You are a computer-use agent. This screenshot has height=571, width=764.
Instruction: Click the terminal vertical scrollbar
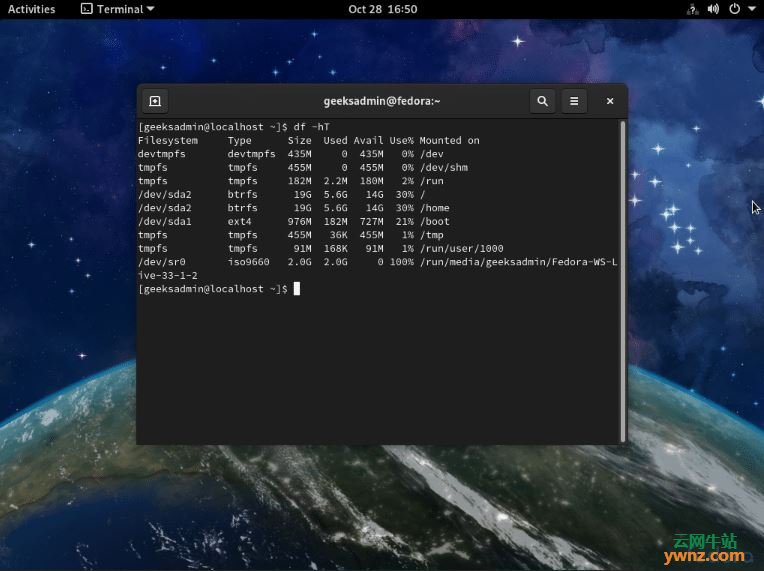pyautogui.click(x=623, y=281)
